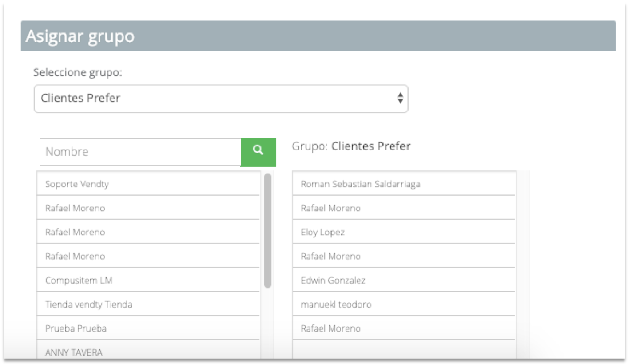628x364 pixels.
Task: Select Prueba Prueba from the list
Action: [148, 328]
